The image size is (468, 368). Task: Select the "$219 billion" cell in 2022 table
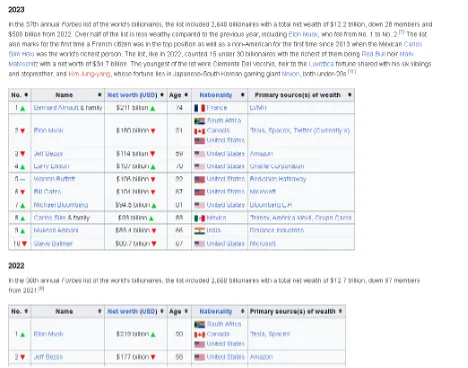(136, 334)
